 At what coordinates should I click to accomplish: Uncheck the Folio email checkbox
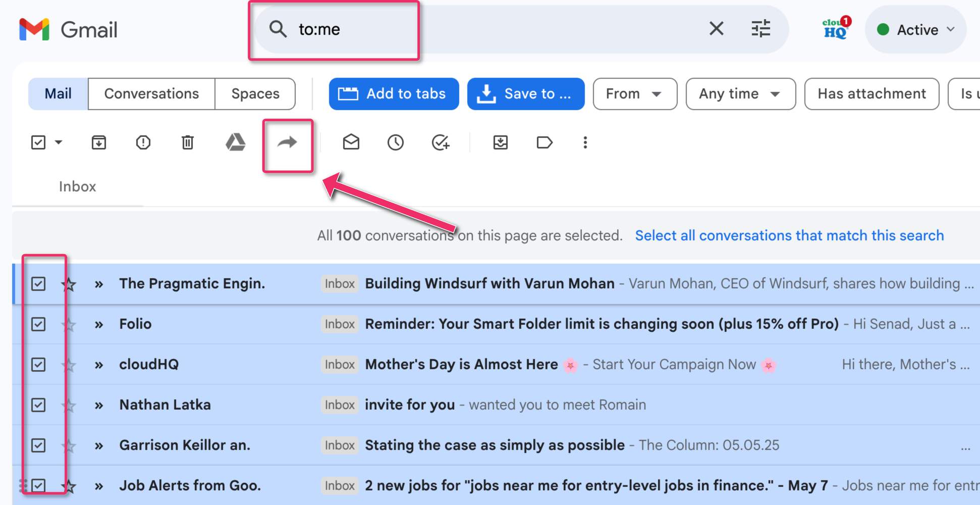[x=38, y=324]
